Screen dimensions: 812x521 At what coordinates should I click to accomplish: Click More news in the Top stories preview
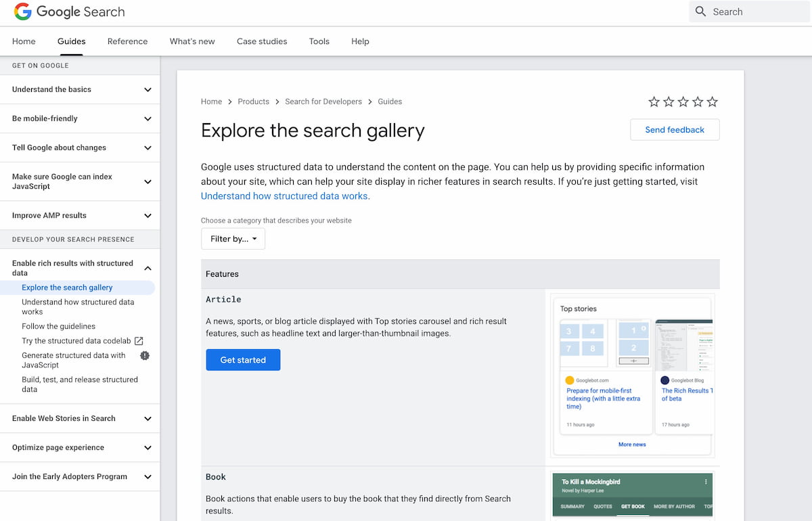(x=631, y=444)
